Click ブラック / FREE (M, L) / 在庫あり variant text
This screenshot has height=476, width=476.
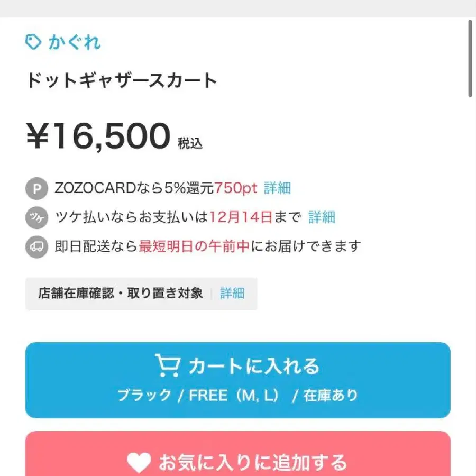coord(237,395)
